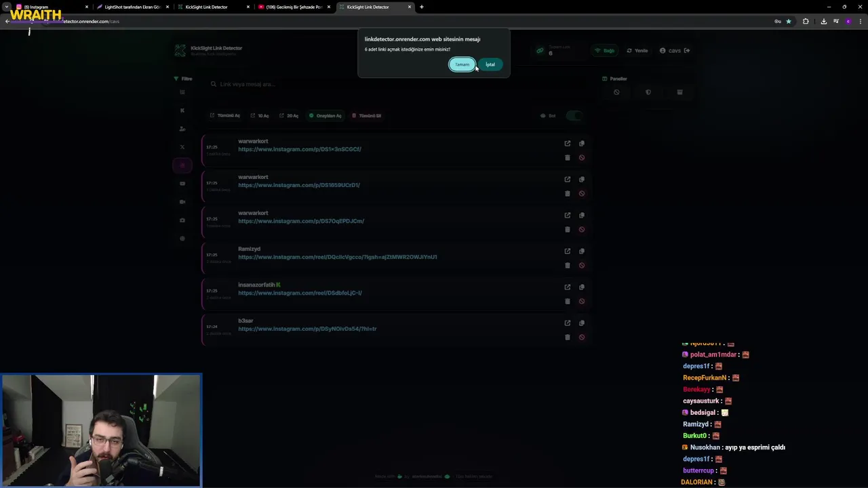868x488 pixels.
Task: Open blocked list panel icon under Paneller
Action: (616, 92)
